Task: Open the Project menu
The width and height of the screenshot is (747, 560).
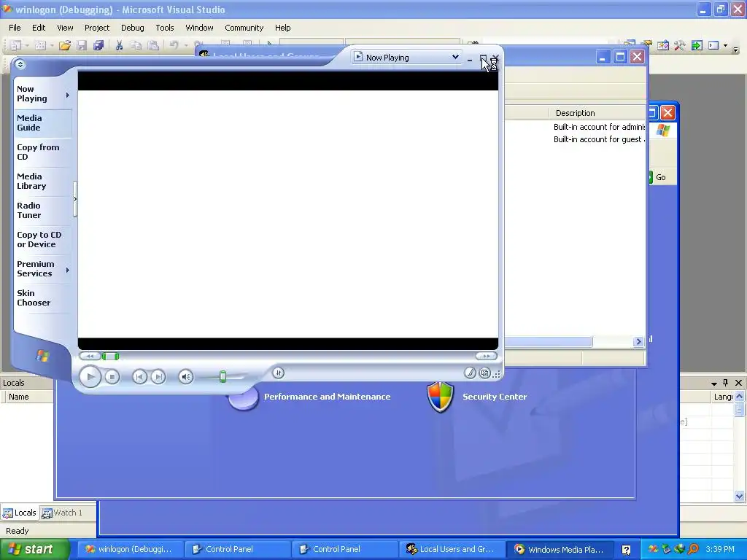Action: [97, 28]
